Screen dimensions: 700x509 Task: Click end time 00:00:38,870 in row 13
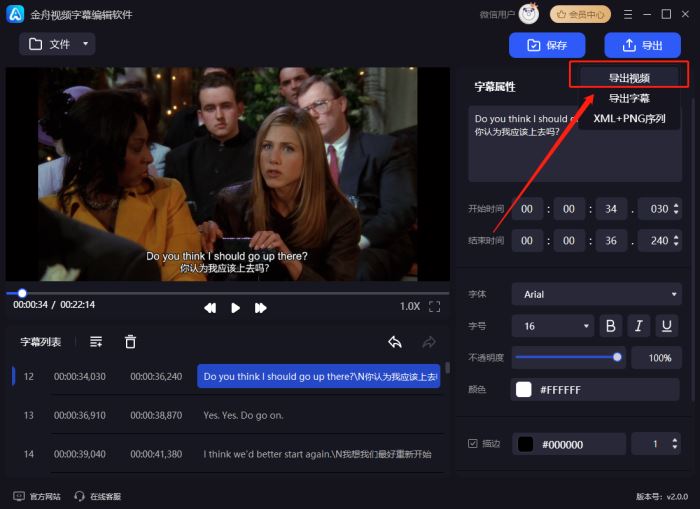point(156,415)
